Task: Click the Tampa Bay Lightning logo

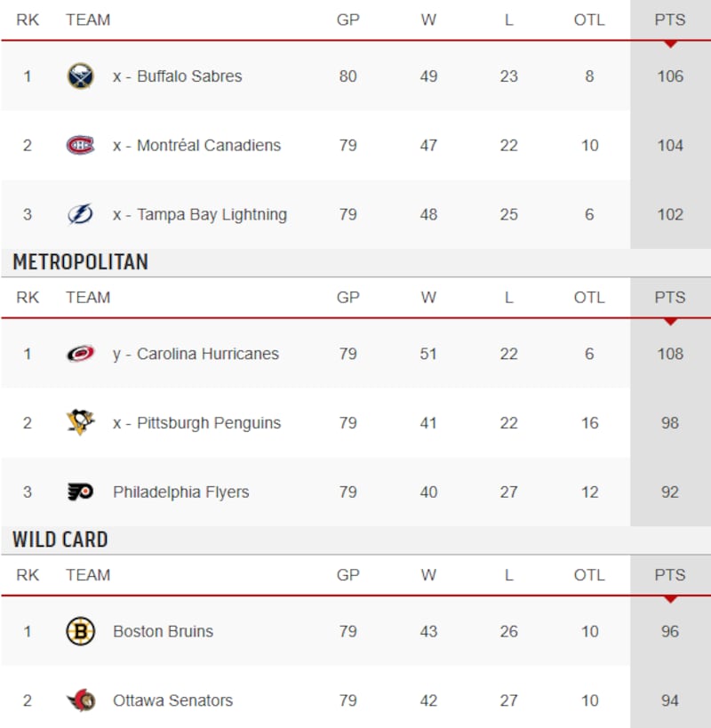Action: click(80, 215)
